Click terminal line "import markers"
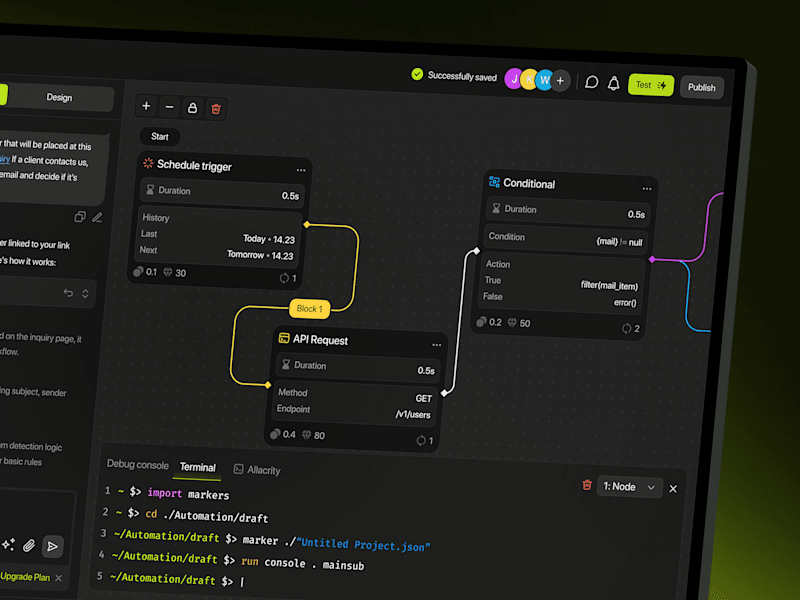This screenshot has height=600, width=800. [x=188, y=493]
